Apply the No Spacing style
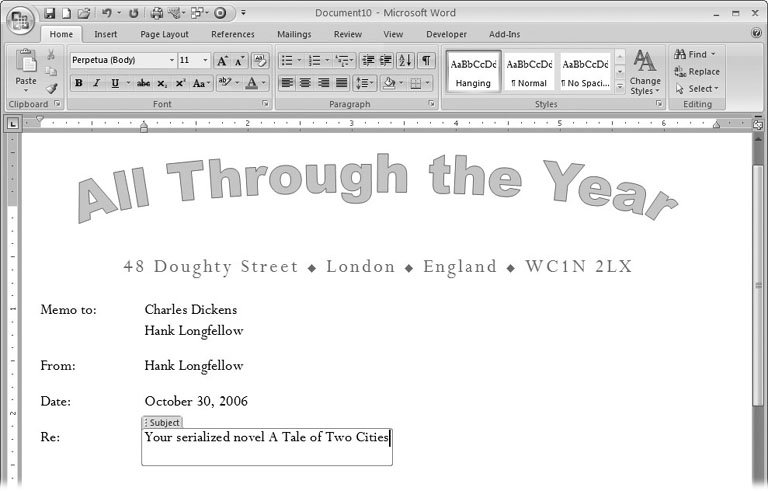 [585, 72]
